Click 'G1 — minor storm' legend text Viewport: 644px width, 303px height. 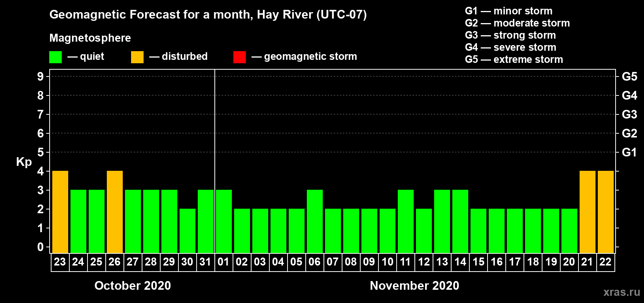[508, 11]
